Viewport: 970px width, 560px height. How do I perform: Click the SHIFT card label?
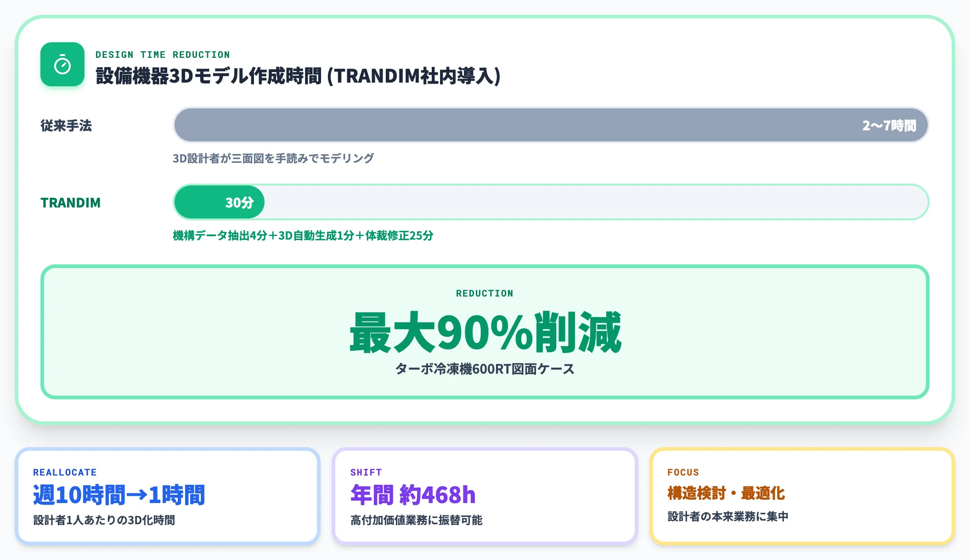coord(366,472)
